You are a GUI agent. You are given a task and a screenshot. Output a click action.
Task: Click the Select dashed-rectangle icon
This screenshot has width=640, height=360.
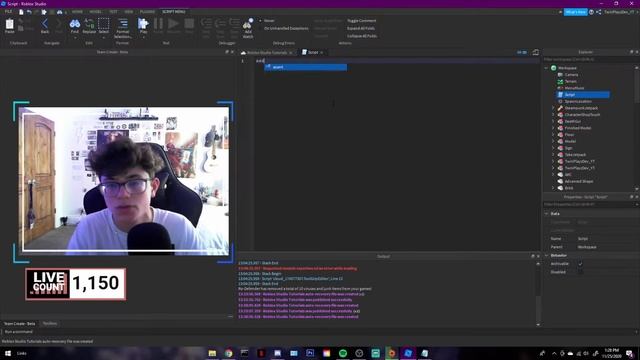(x=104, y=24)
